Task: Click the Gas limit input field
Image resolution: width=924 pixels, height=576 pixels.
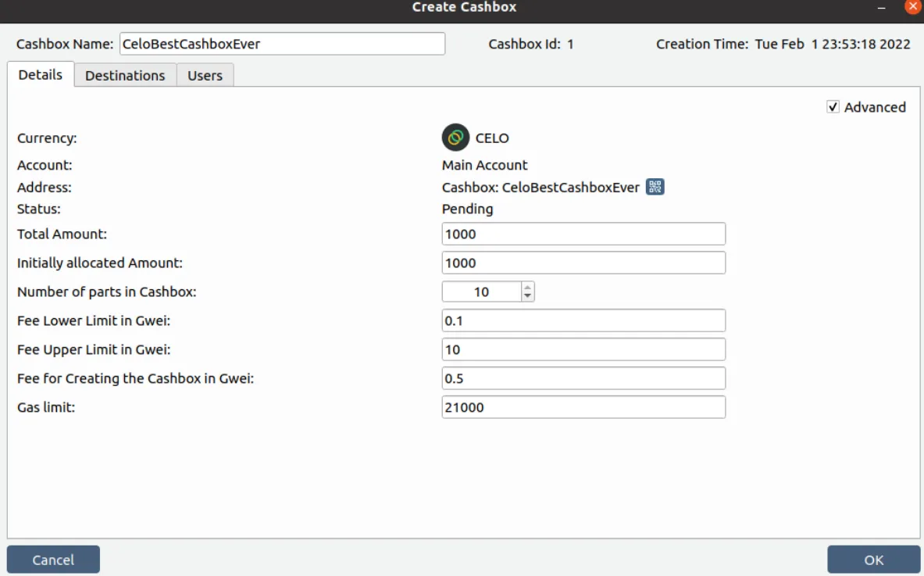Action: (x=583, y=407)
